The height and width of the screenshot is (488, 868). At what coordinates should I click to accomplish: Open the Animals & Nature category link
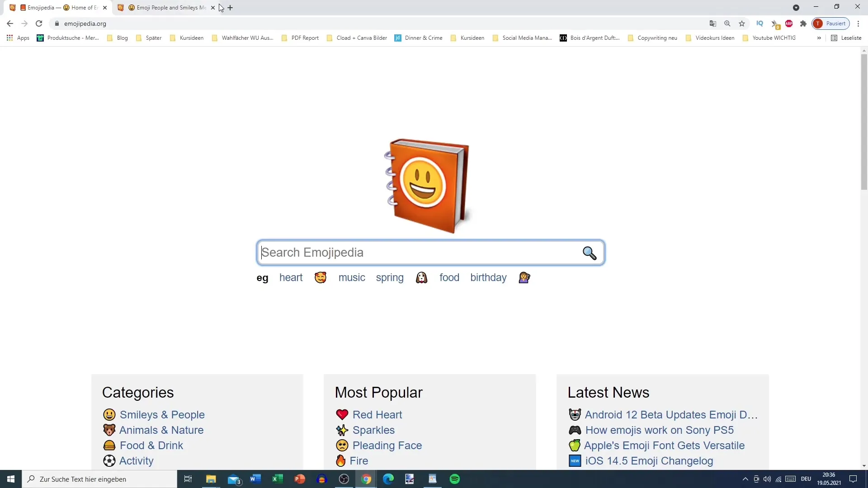[161, 430]
